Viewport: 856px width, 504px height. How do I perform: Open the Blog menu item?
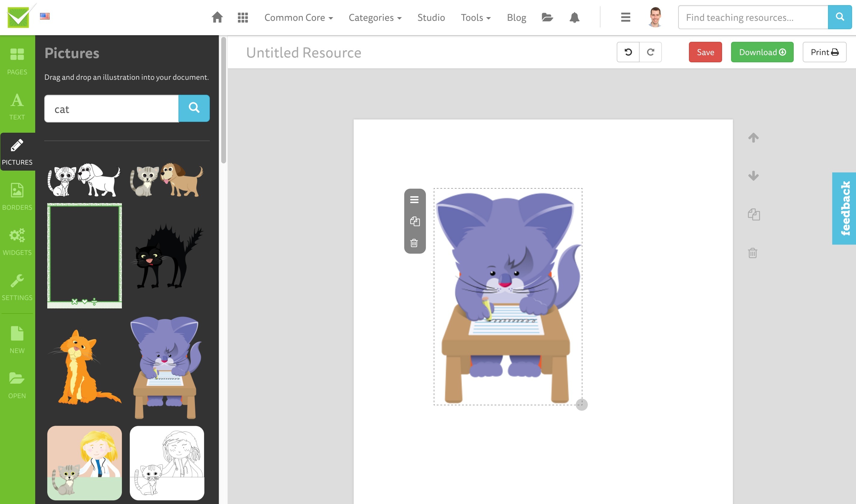pos(516,17)
